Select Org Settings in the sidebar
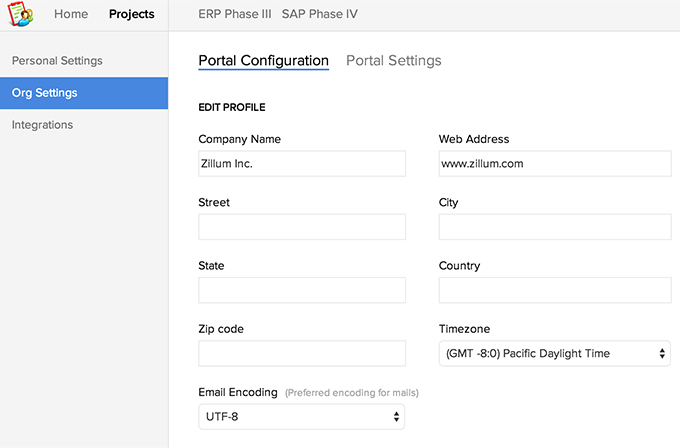 pos(45,93)
